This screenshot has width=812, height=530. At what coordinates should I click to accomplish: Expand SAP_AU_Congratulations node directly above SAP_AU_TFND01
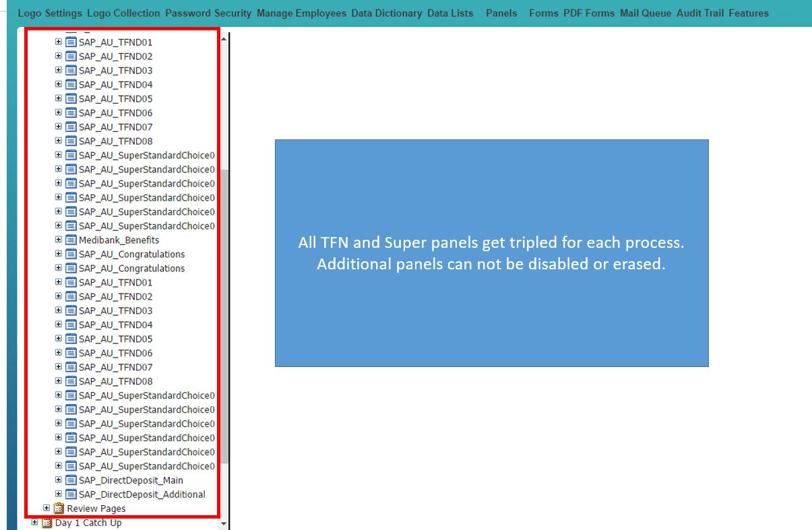pyautogui.click(x=59, y=268)
